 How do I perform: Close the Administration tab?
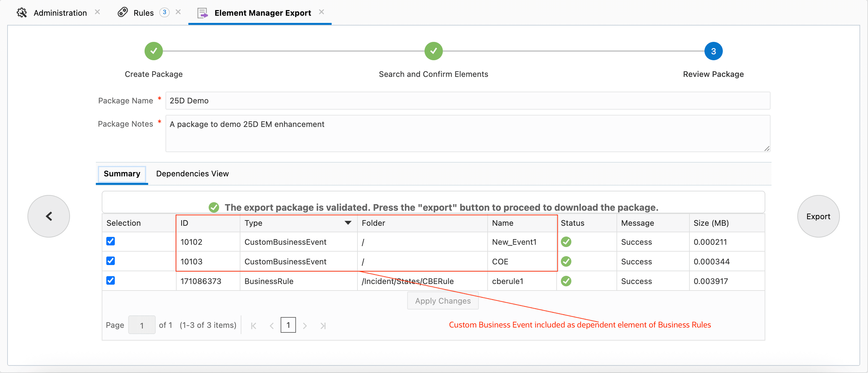[x=97, y=12]
